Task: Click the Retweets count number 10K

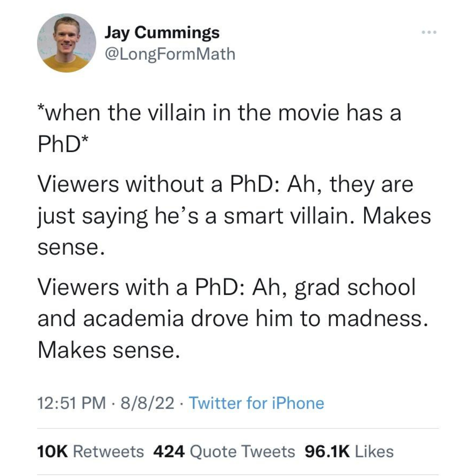Action: click(53, 451)
